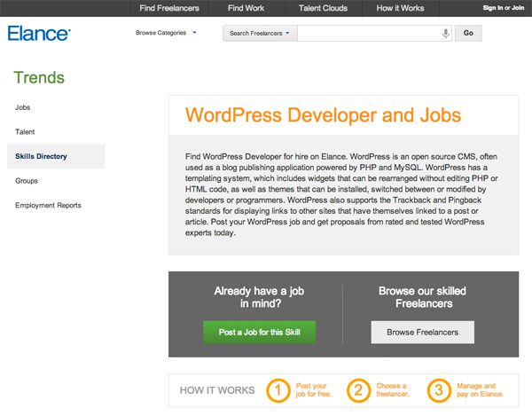Screen dimensions: 532x416
Task: Select Talent in the Trends sidebar
Action: click(x=25, y=131)
